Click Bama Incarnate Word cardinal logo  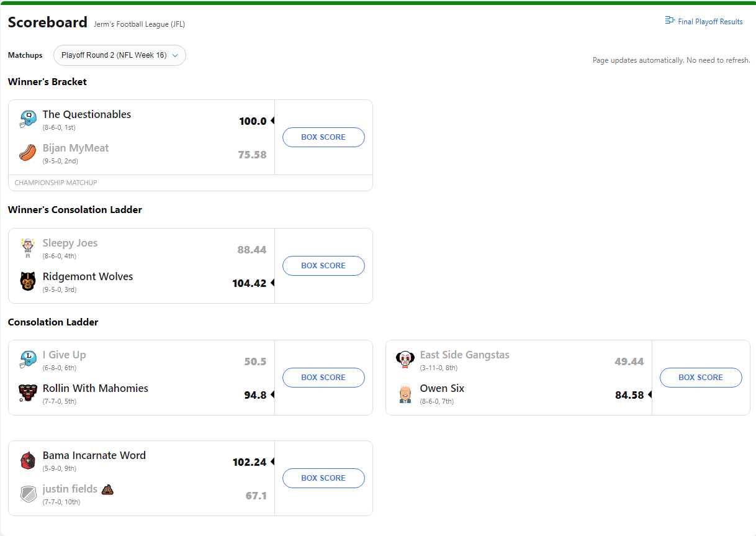tap(28, 460)
